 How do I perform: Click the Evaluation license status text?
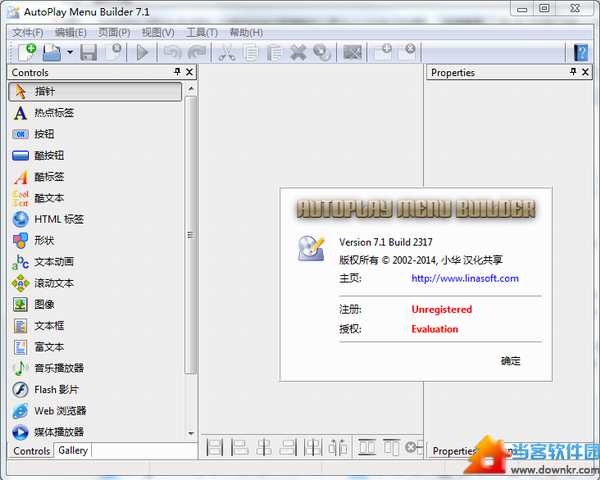tap(435, 329)
